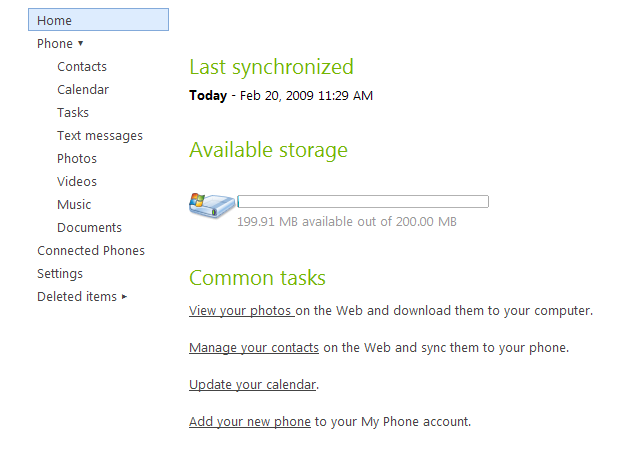Open the Calendar section

coord(83,90)
